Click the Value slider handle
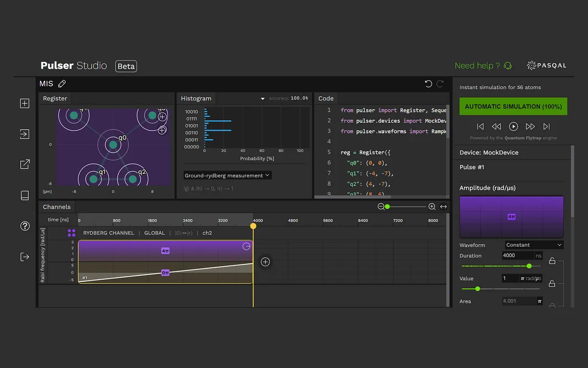 click(477, 289)
